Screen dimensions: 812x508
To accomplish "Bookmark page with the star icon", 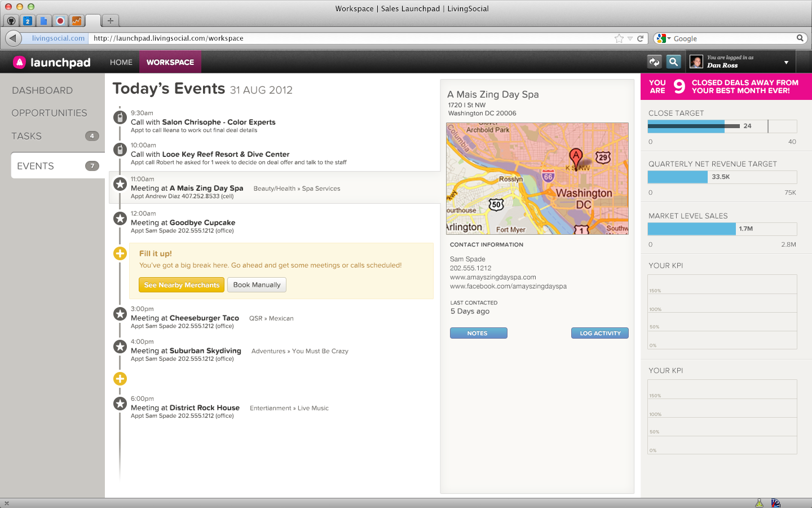I will [x=619, y=38].
